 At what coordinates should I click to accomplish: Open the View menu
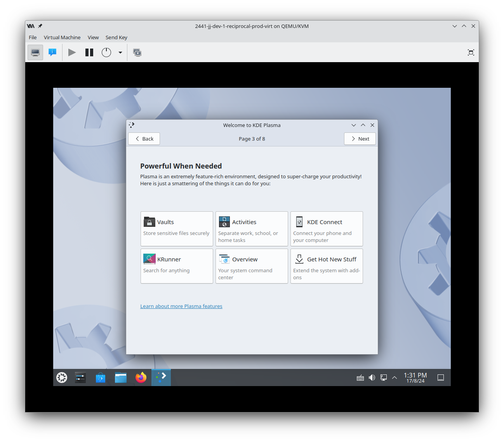pos(93,37)
